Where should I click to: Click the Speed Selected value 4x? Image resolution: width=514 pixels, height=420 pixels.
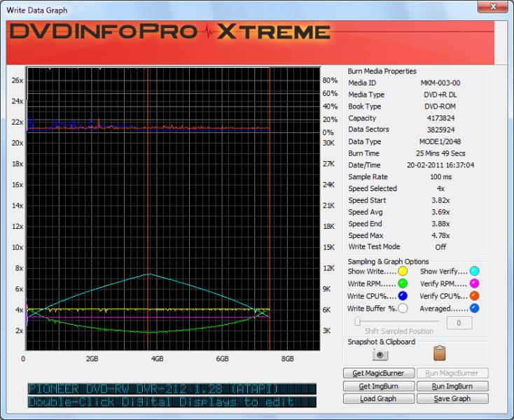coord(440,189)
